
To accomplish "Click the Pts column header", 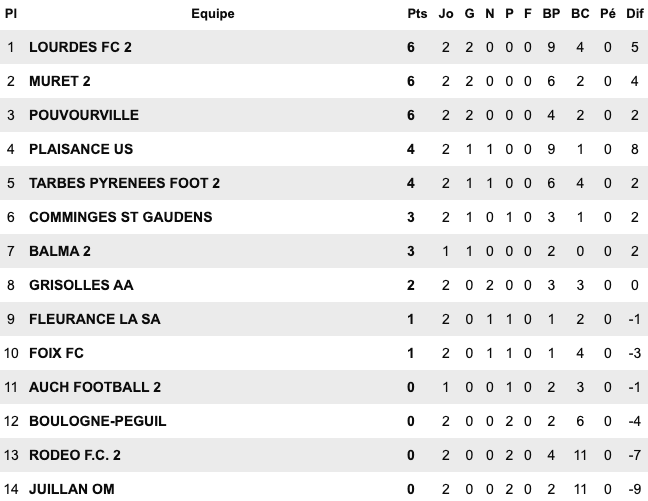I will [417, 14].
